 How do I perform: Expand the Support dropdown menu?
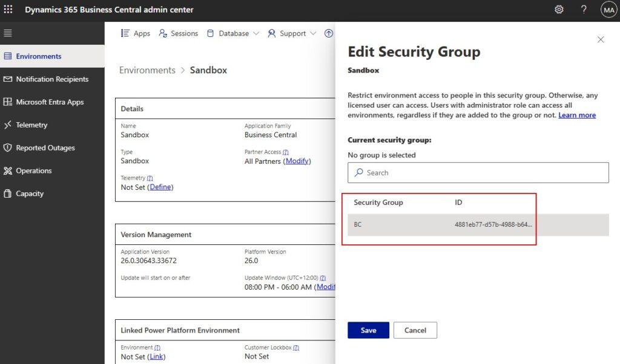(x=292, y=33)
